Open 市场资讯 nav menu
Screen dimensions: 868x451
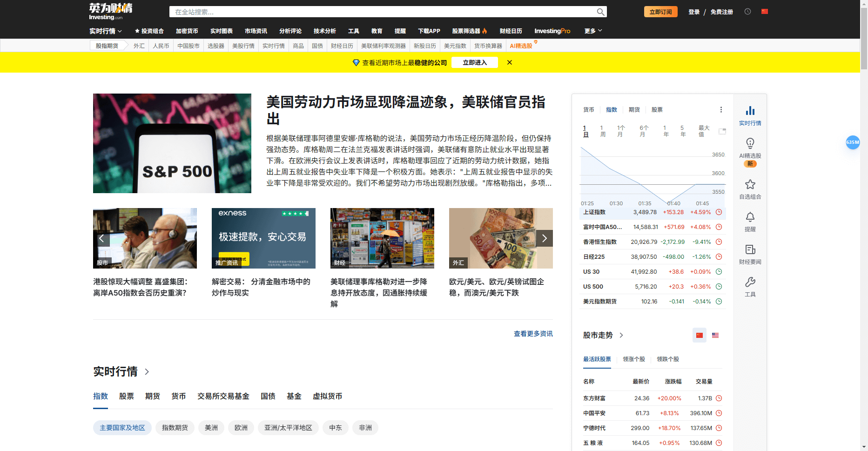(x=256, y=31)
